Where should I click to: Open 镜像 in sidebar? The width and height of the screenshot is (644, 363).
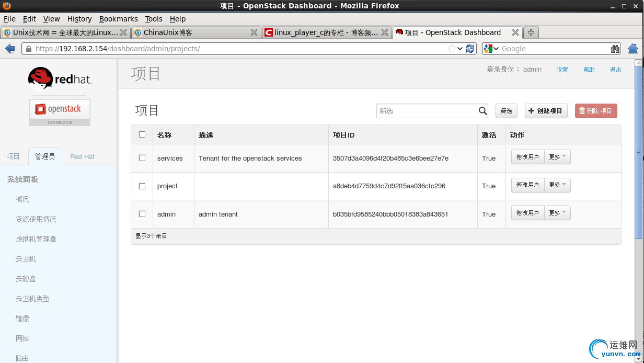click(x=22, y=319)
